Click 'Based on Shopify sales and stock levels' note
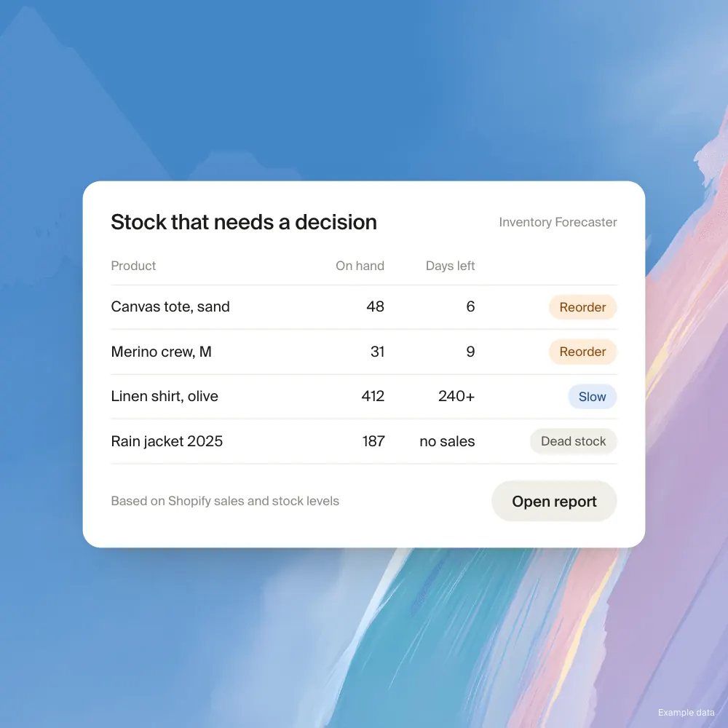 pos(225,501)
